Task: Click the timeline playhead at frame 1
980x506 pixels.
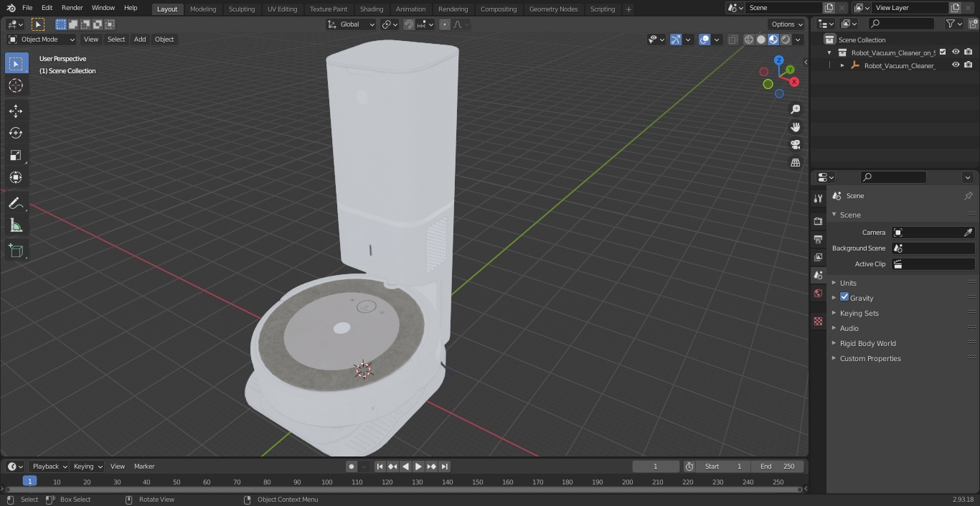Action: coord(29,482)
